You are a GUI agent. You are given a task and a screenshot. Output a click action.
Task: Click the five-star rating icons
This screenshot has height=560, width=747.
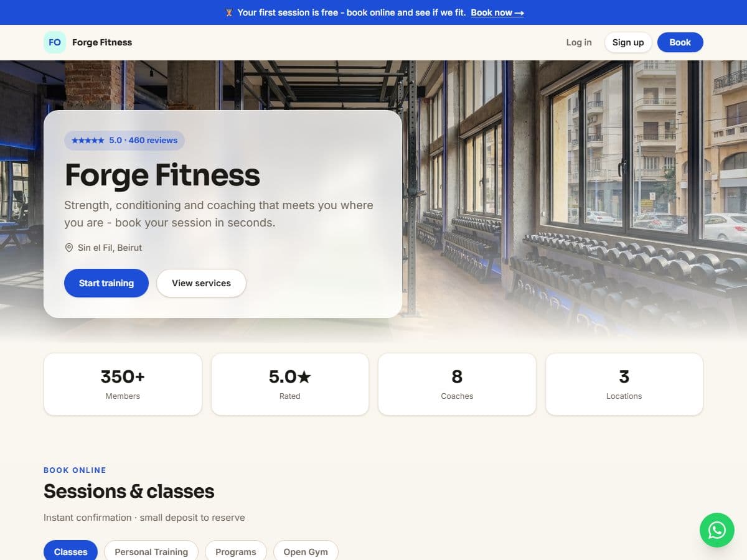88,141
